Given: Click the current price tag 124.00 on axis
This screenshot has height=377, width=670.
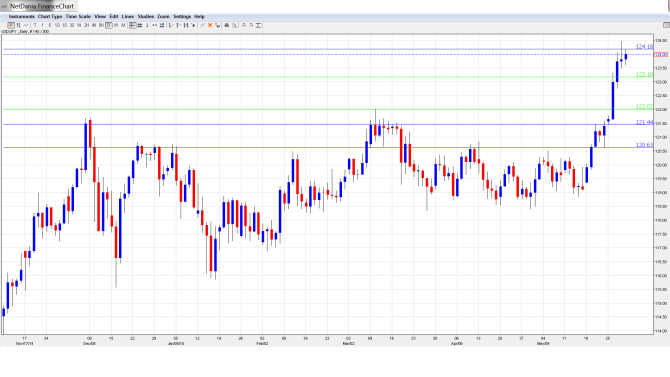Looking at the screenshot, I should click(x=661, y=55).
